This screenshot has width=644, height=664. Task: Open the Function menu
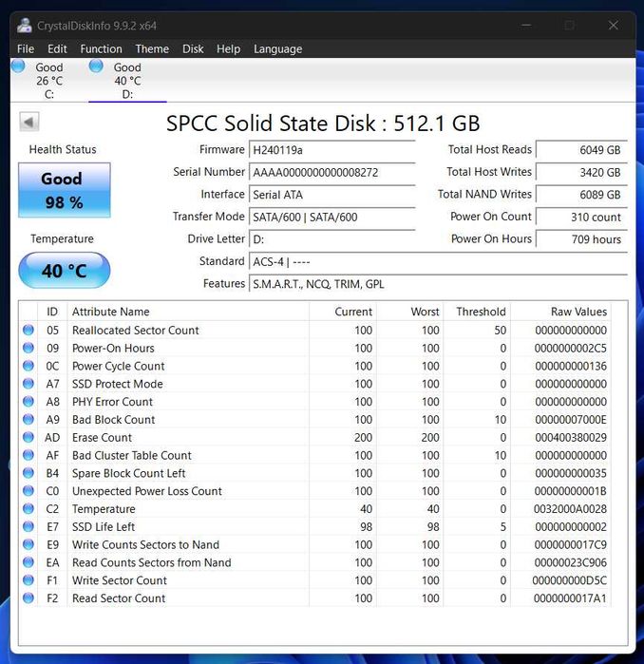pos(102,49)
